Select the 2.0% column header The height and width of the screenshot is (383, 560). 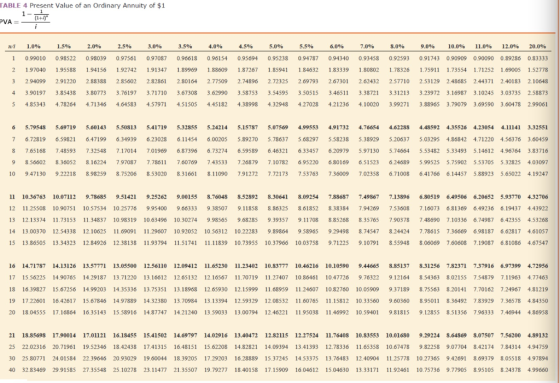(x=94, y=46)
